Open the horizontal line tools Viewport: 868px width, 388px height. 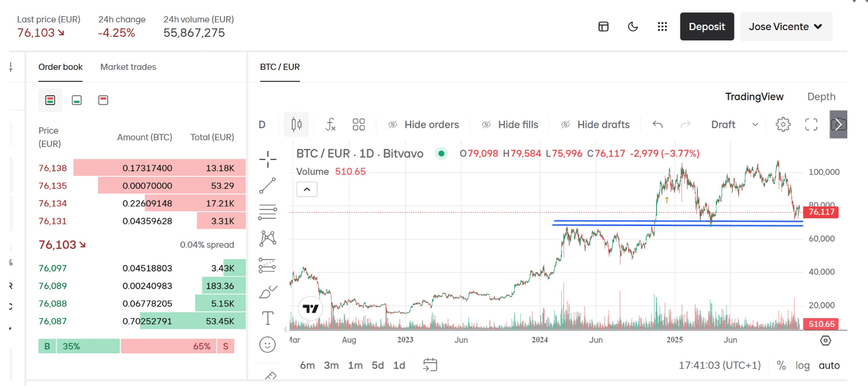[x=268, y=211]
